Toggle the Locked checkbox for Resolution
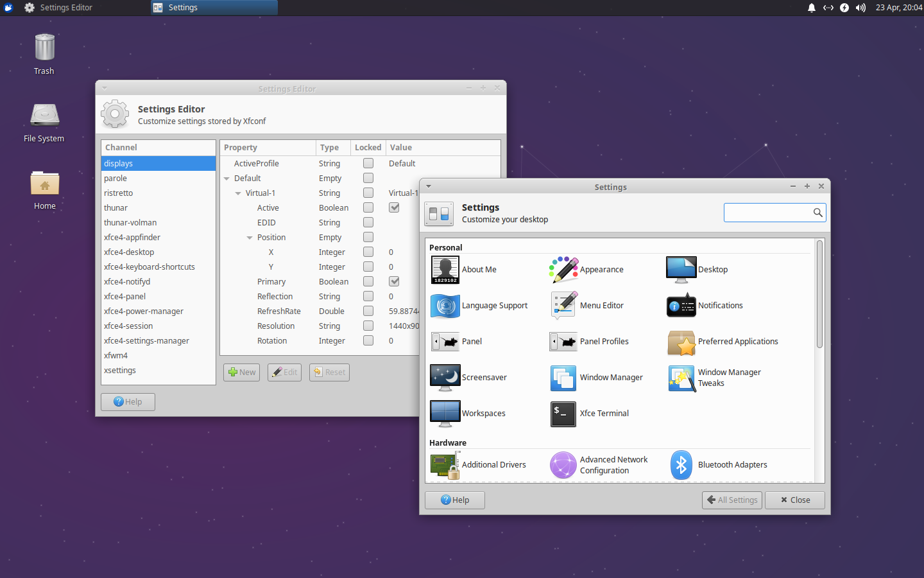The image size is (924, 578). coord(368,326)
